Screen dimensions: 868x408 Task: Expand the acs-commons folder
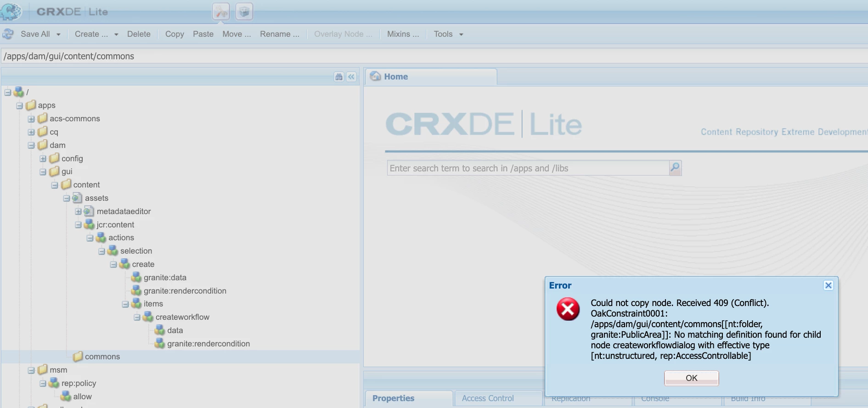(x=31, y=119)
